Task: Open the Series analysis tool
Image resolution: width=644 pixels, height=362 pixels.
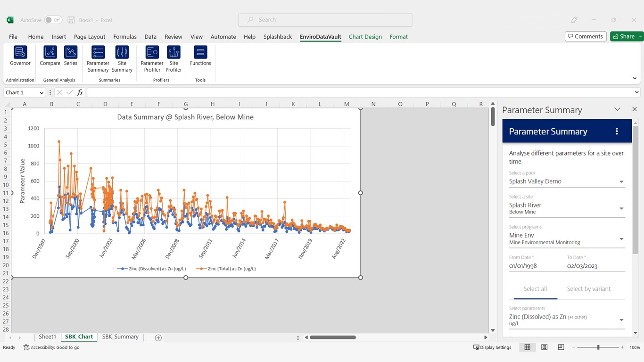Action: click(x=71, y=57)
